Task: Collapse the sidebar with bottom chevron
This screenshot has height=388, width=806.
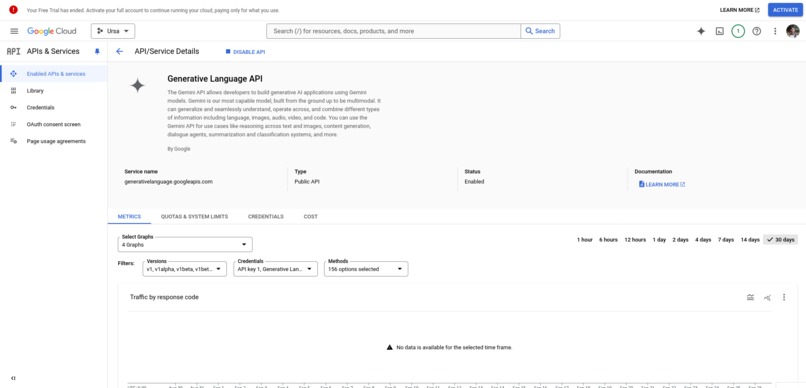Action: 13,378
